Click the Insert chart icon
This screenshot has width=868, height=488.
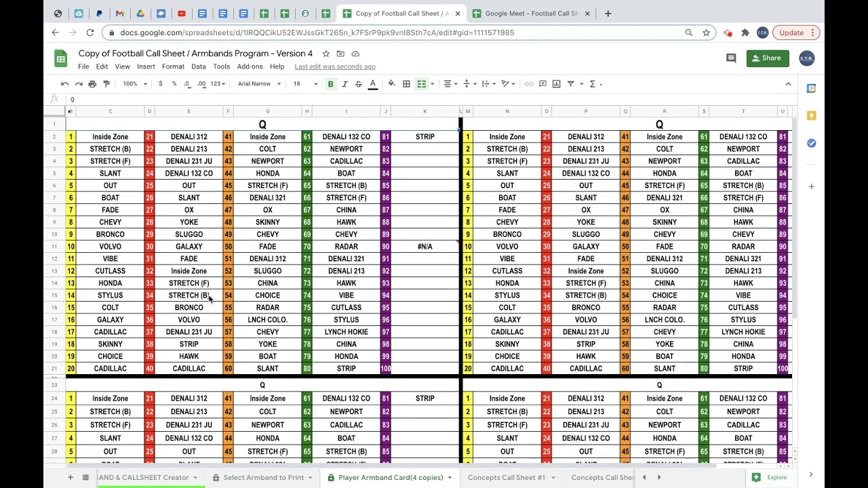[556, 83]
